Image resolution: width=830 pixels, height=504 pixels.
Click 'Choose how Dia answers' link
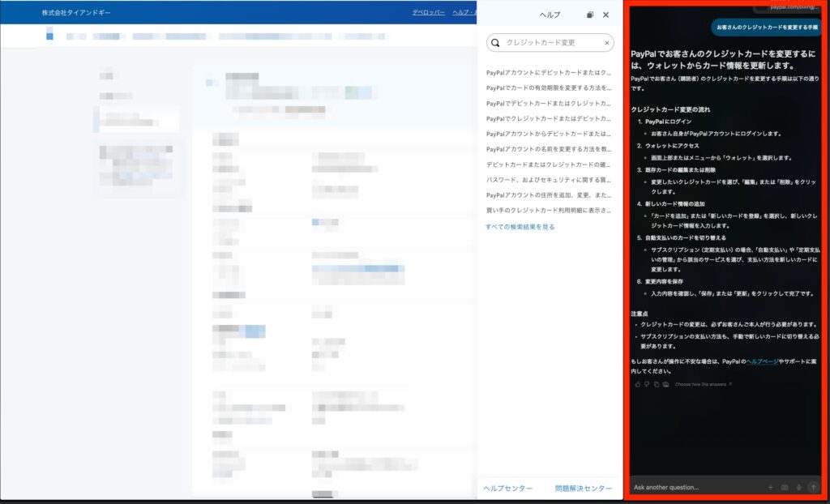[x=704, y=384]
